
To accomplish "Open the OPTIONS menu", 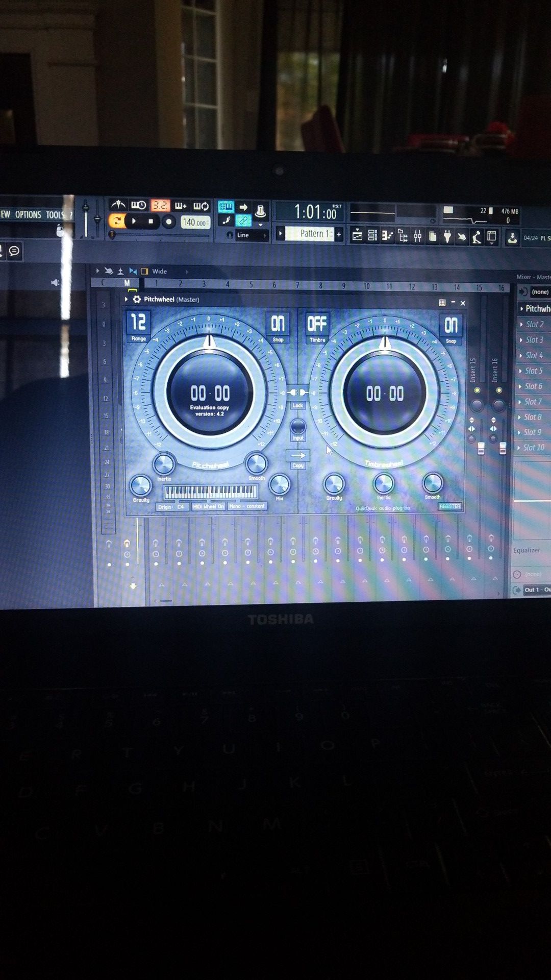I will [x=28, y=214].
